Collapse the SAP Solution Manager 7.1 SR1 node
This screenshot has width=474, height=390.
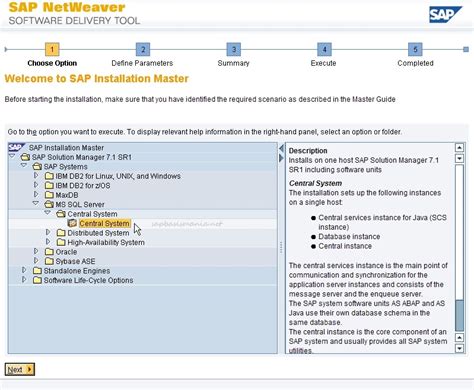click(12, 156)
